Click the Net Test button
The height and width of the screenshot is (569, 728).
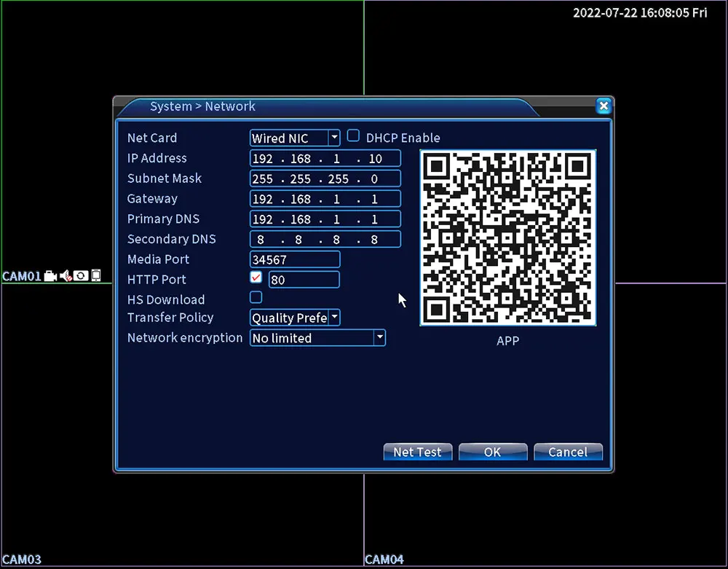417,452
